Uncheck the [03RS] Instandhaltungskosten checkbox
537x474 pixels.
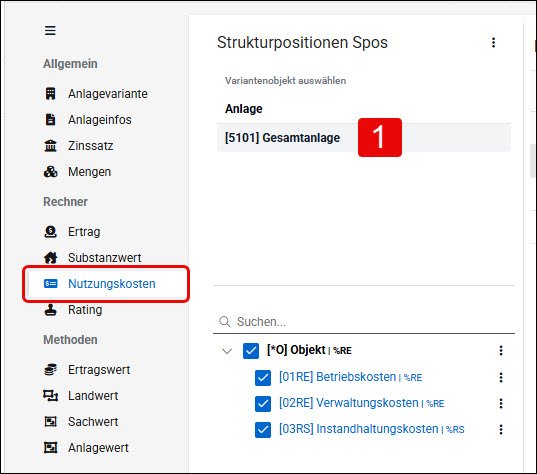(x=263, y=430)
